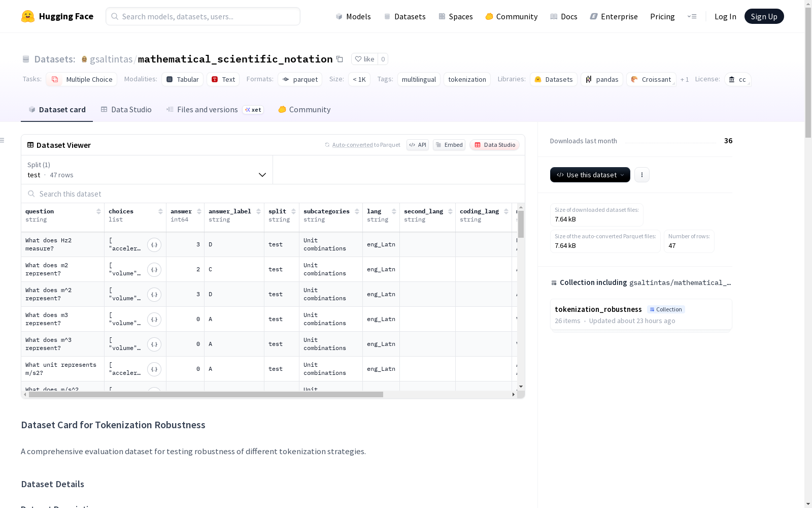
Task: Focus the top search models field
Action: click(x=203, y=16)
